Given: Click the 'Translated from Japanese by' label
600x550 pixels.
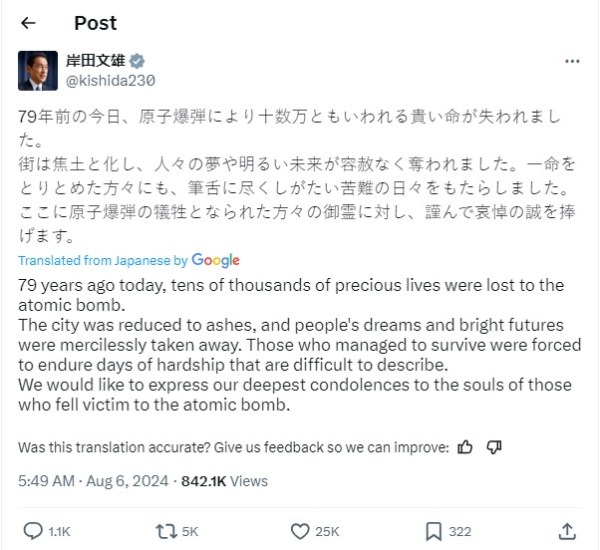Looking at the screenshot, I should pos(103,260).
